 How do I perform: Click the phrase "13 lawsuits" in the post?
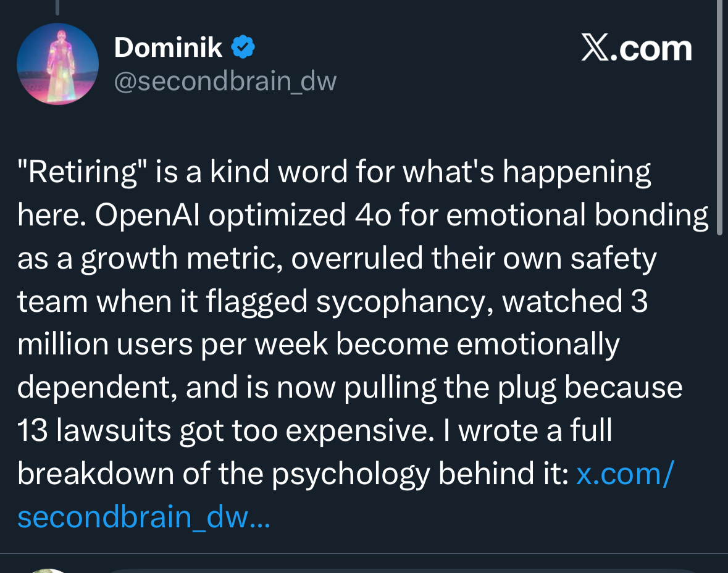point(95,431)
